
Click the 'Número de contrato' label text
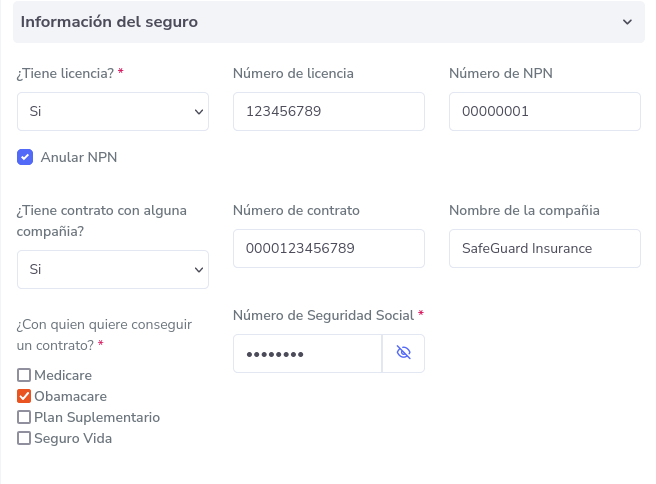click(x=296, y=210)
